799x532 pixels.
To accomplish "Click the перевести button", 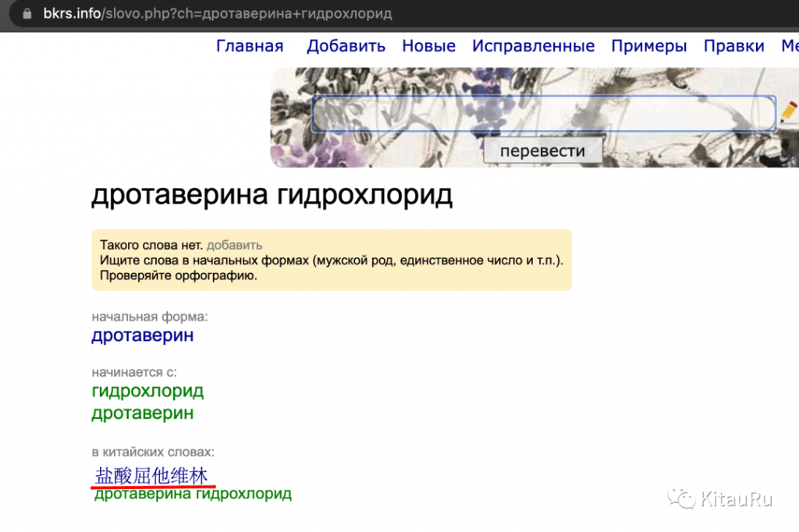I will pyautogui.click(x=544, y=150).
